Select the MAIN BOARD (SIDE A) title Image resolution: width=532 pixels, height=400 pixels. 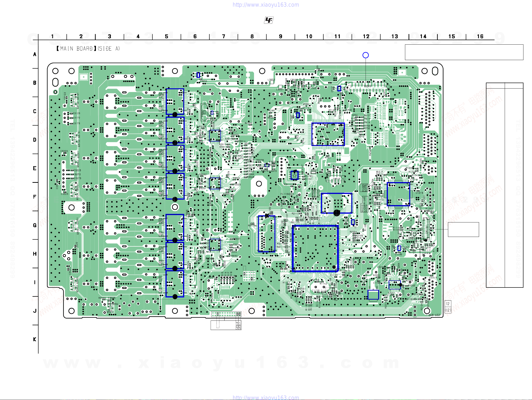(88, 49)
